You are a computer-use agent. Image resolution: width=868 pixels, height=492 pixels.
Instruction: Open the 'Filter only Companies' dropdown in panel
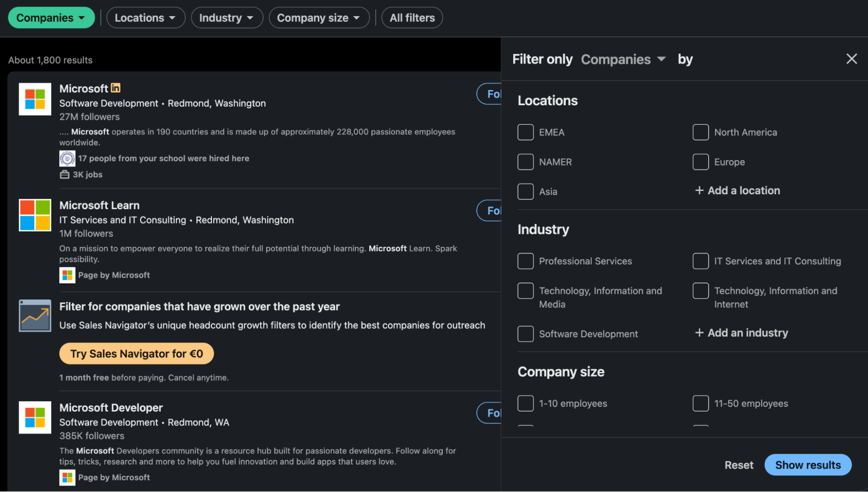(x=623, y=59)
